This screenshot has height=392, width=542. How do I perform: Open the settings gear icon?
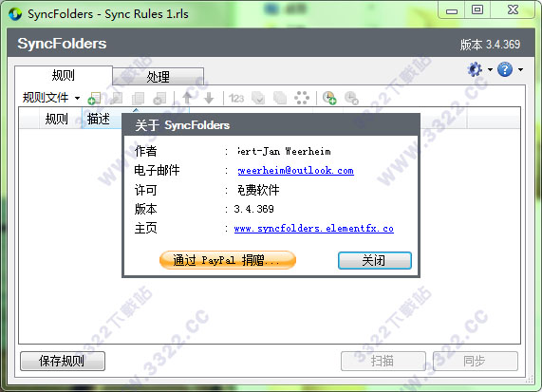(475, 69)
